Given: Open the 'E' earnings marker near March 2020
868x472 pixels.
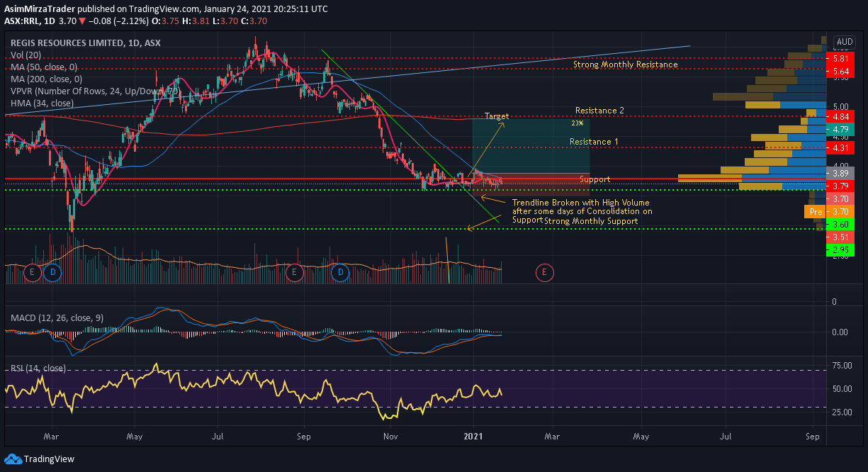Looking at the screenshot, I should coord(32,272).
